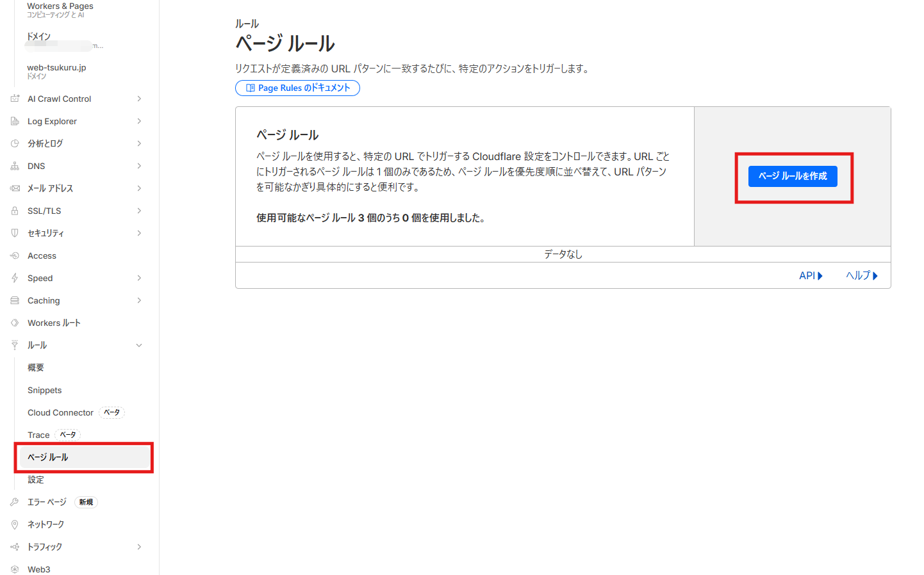Viewport: 924px width, 575px height.
Task: Click the Speed lightning icon
Action: coord(15,278)
